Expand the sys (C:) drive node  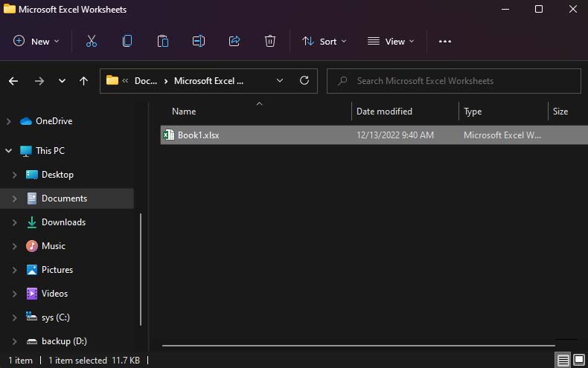click(14, 317)
